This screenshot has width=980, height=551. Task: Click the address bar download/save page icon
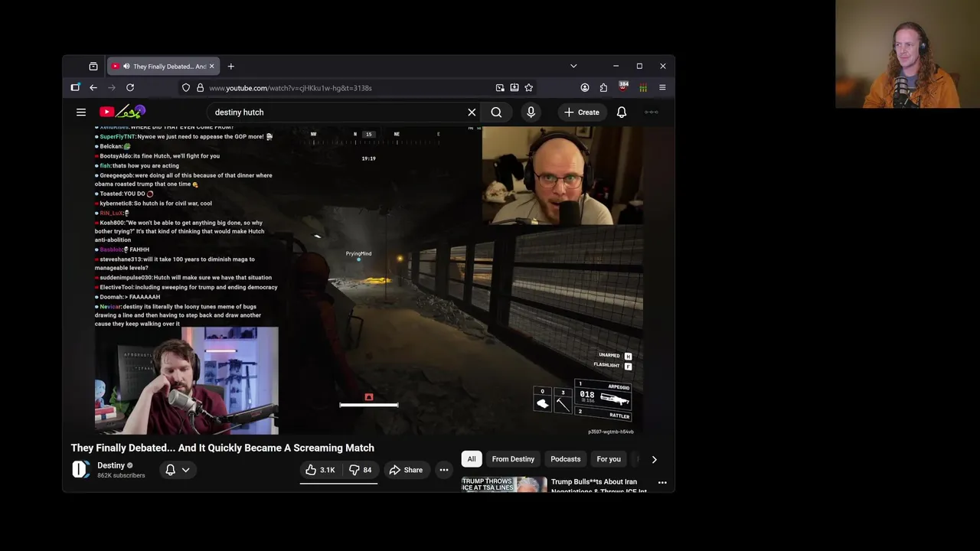(514, 88)
